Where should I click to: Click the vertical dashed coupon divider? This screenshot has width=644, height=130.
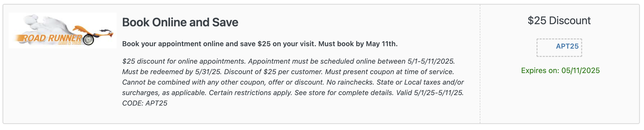pos(480,64)
